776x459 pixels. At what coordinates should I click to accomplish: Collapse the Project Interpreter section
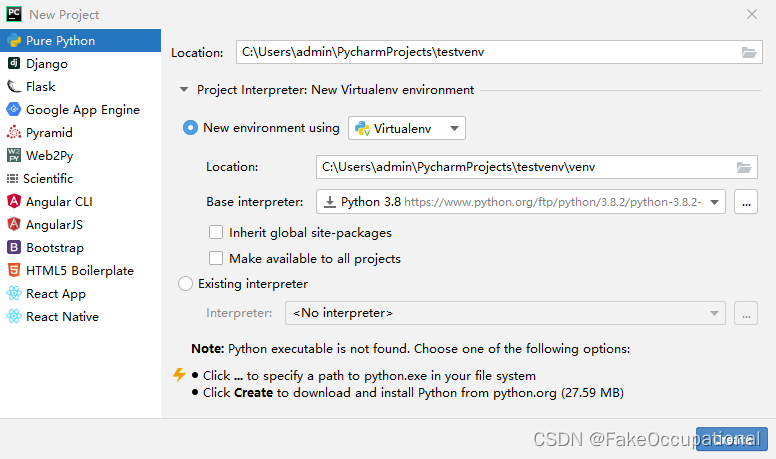pyautogui.click(x=184, y=90)
